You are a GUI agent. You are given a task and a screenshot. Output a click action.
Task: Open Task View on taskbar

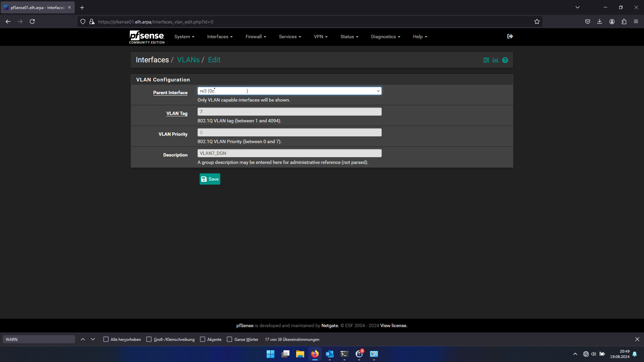click(x=285, y=354)
